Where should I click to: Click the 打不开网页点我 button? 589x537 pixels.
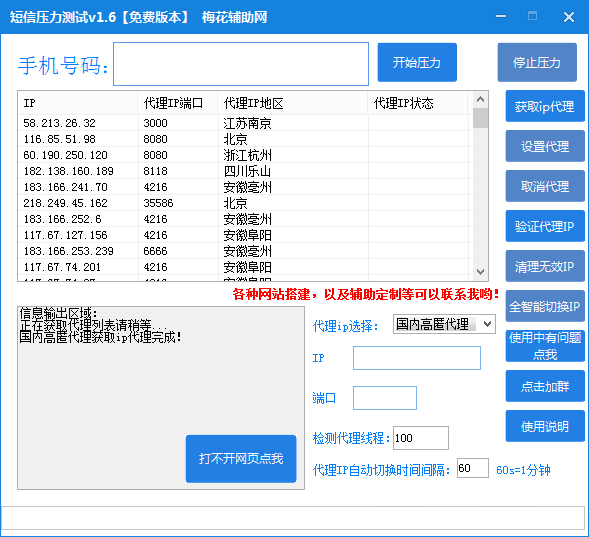[x=241, y=459]
